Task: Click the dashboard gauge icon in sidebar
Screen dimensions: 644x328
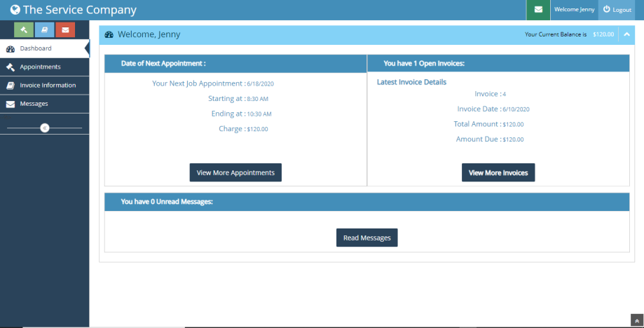Action: 11,49
